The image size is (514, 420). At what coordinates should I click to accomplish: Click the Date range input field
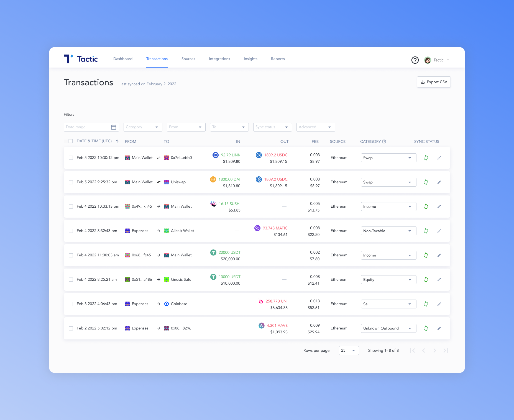pyautogui.click(x=91, y=127)
